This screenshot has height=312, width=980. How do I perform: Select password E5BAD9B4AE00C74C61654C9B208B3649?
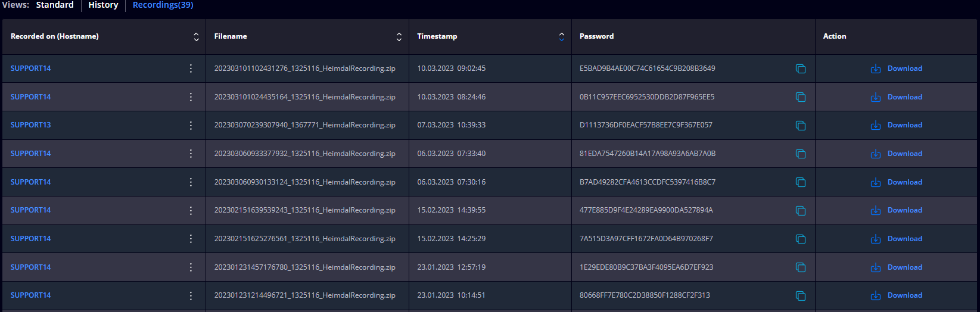[648, 68]
